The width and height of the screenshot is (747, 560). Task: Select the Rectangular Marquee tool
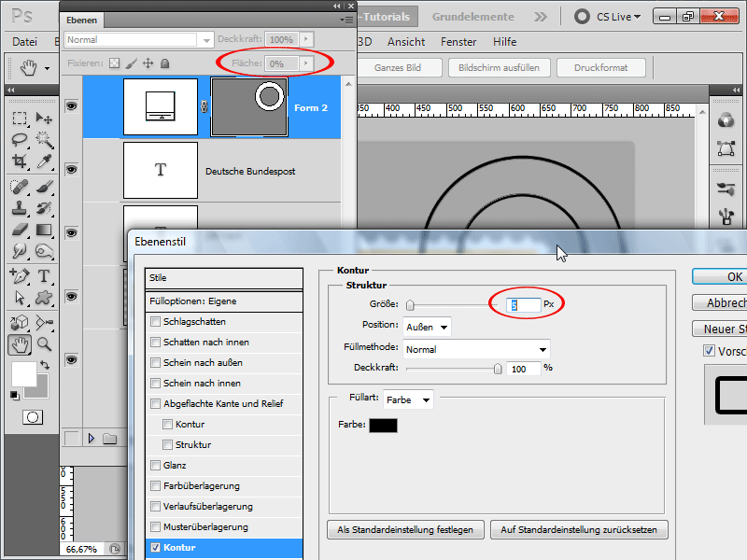point(20,118)
